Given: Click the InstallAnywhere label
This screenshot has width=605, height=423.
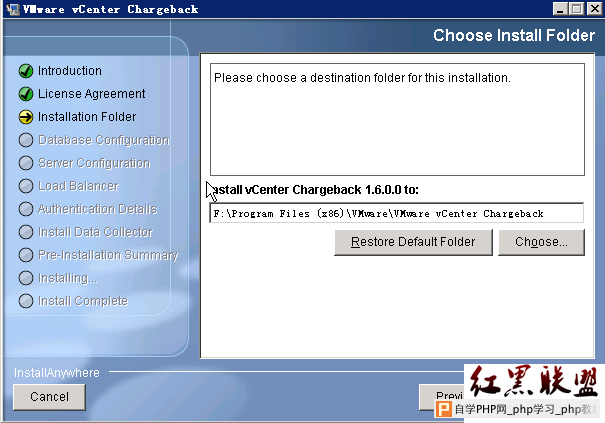Looking at the screenshot, I should point(57,373).
